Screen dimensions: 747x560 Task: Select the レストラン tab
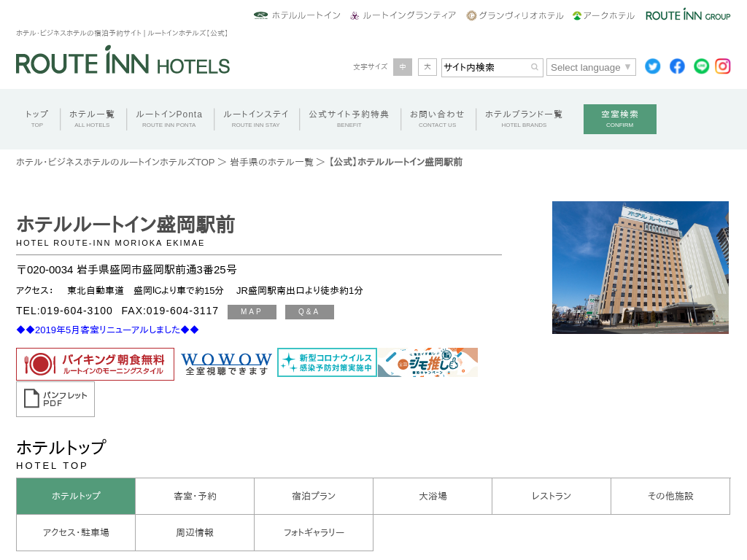point(551,496)
